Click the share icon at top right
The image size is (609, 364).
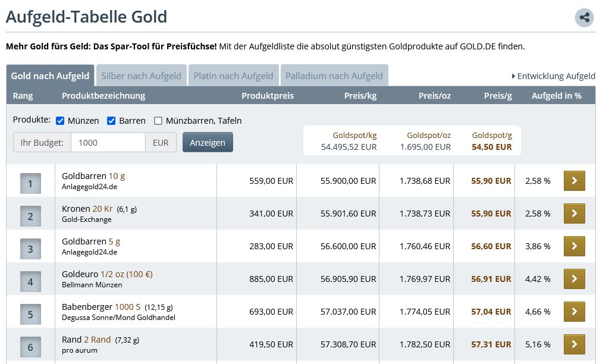(584, 17)
